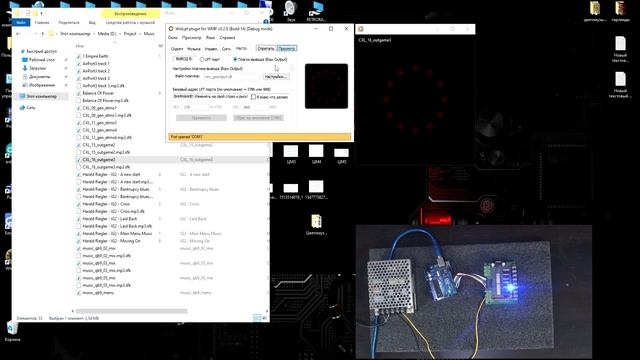Select the 'music_qb9_02_mix' file
The height and width of the screenshot is (360, 640).
point(99,248)
